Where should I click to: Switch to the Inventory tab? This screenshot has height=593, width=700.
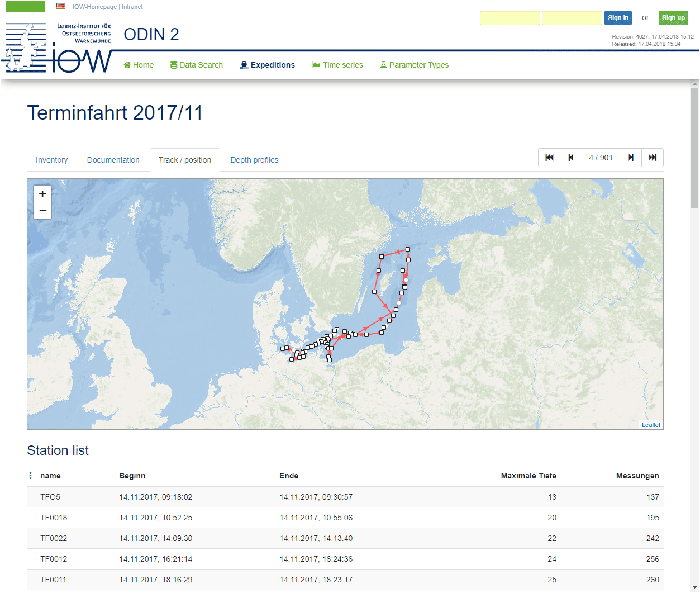(51, 160)
